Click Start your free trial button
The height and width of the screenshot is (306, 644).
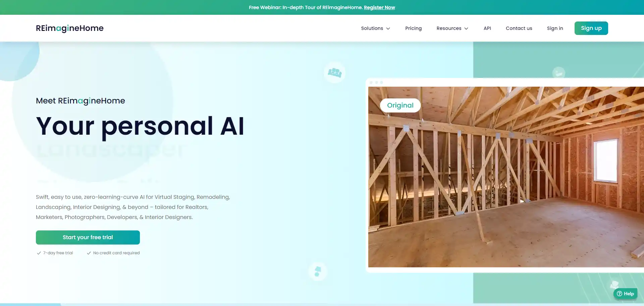(x=88, y=237)
